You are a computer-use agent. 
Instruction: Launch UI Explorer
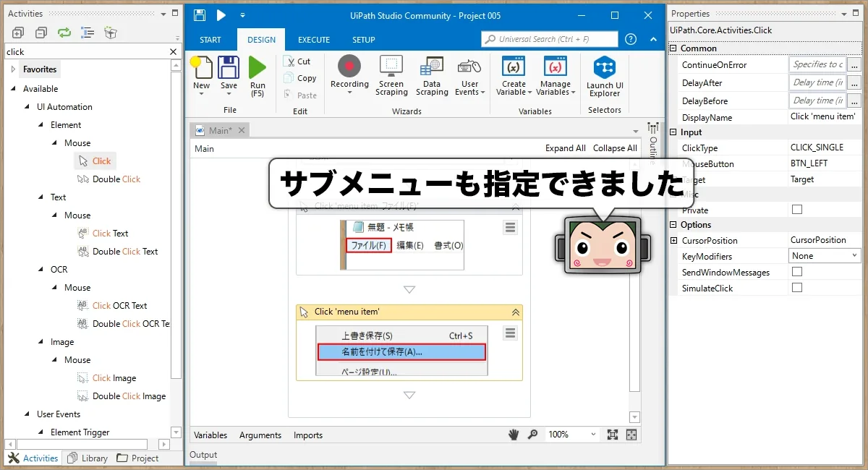tap(605, 76)
